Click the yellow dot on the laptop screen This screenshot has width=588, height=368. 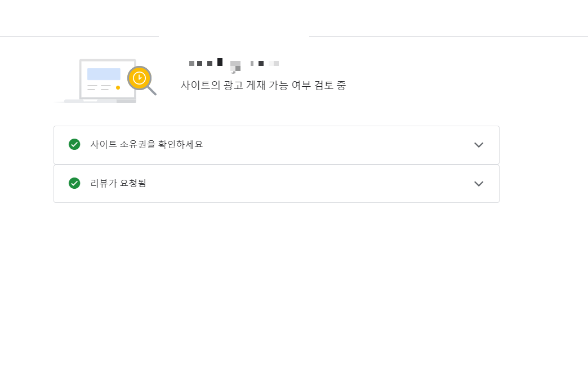[117, 87]
